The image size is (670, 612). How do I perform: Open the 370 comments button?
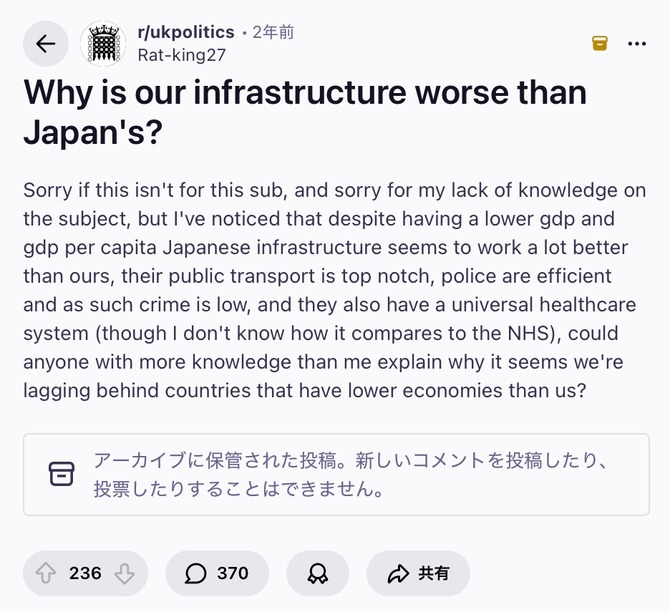click(x=217, y=573)
